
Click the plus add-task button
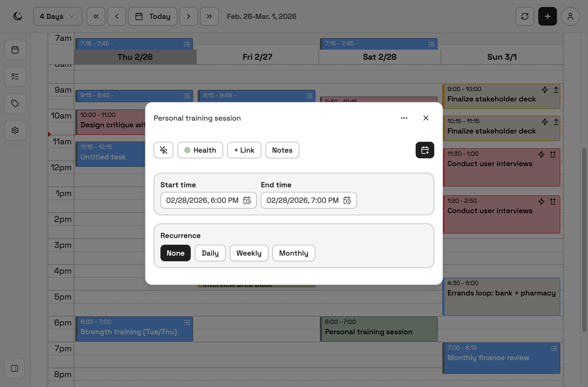(x=547, y=16)
